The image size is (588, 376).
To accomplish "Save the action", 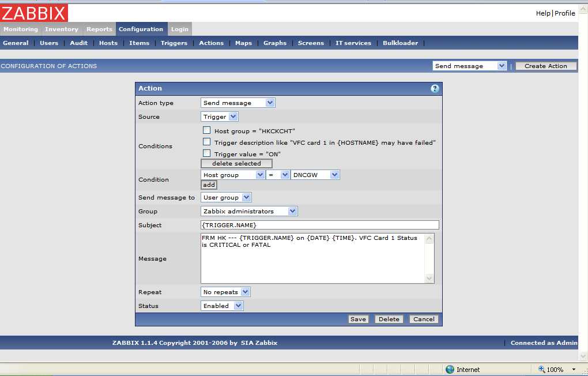I will click(358, 319).
